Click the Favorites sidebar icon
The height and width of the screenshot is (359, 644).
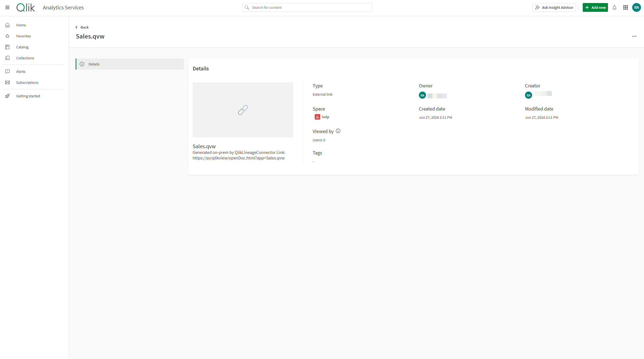[x=8, y=36]
